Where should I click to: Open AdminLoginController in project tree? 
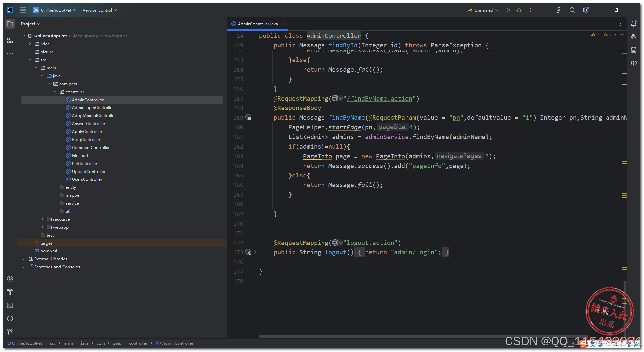click(x=93, y=107)
